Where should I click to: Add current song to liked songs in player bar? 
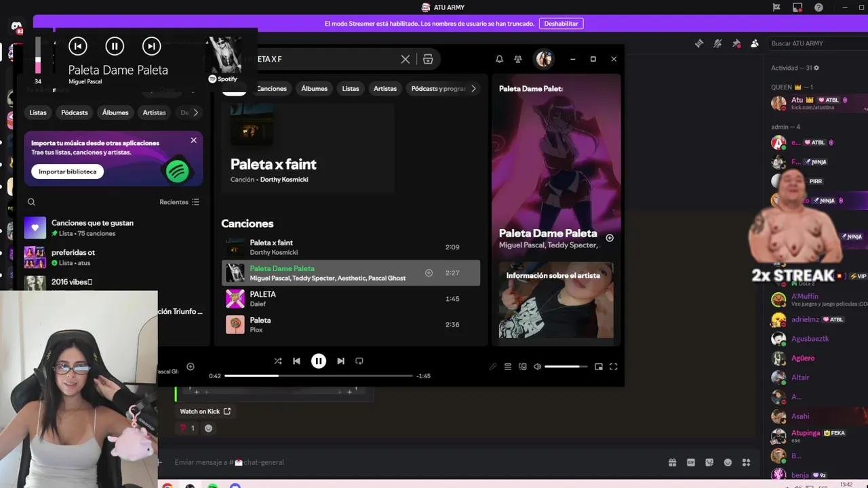point(191,367)
